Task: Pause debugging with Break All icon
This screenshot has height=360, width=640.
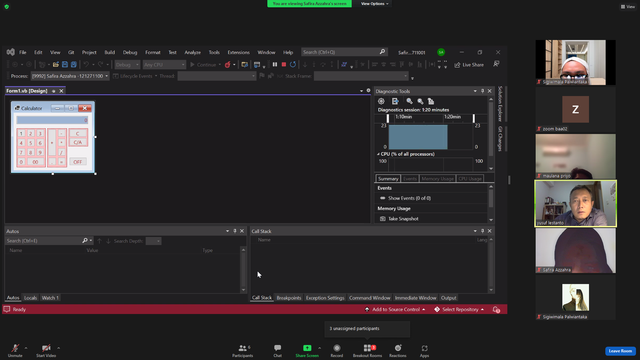Action: [275, 64]
